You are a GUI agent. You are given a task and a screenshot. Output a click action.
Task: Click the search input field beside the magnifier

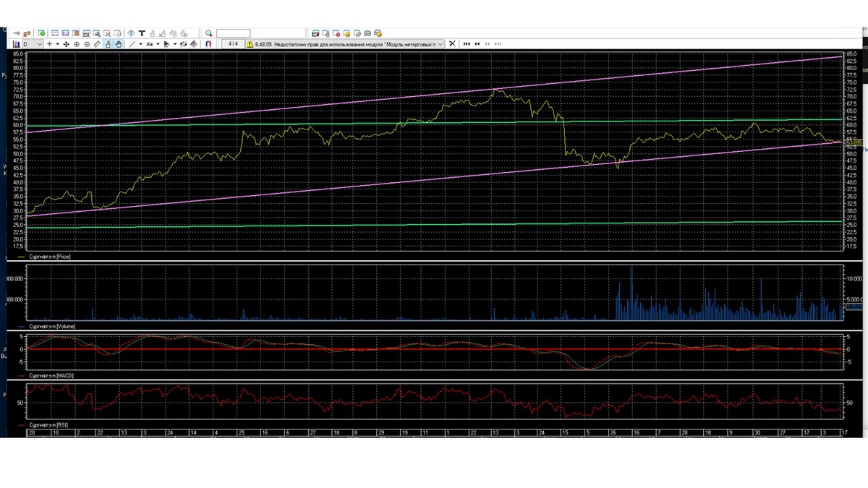[233, 33]
